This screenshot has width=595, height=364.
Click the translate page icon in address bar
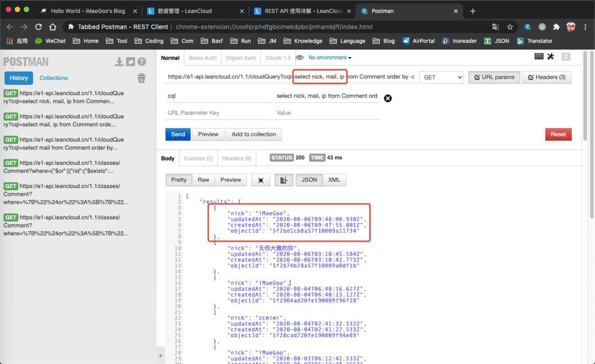coord(496,27)
